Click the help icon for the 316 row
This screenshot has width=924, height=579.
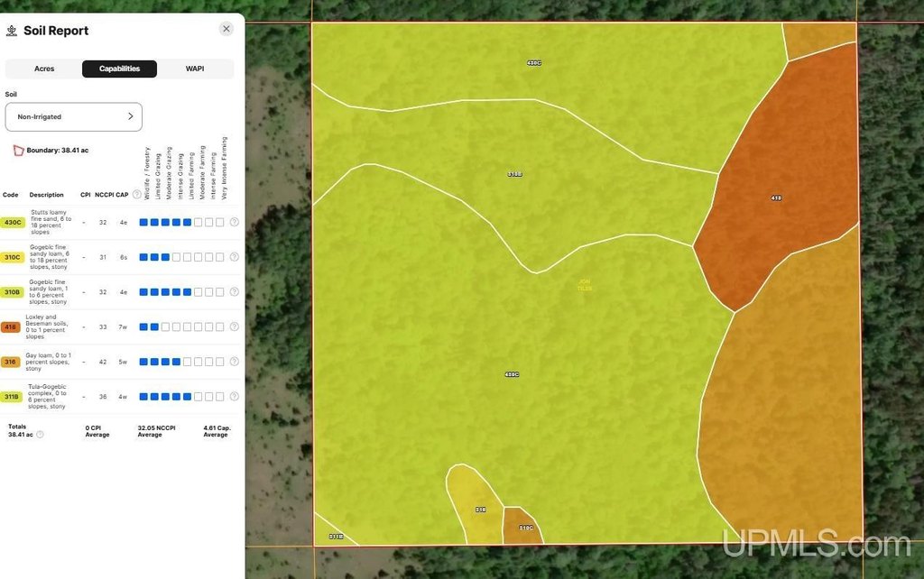pyautogui.click(x=234, y=362)
